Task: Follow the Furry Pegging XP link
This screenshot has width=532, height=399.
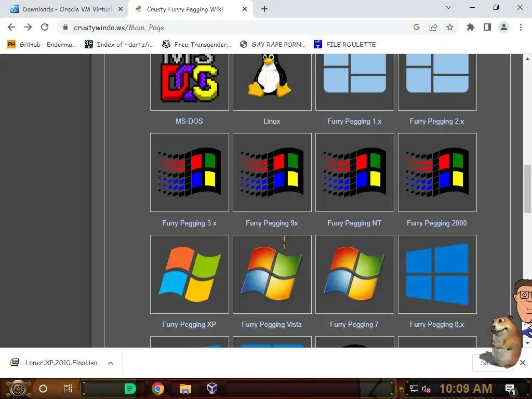Action: point(189,324)
